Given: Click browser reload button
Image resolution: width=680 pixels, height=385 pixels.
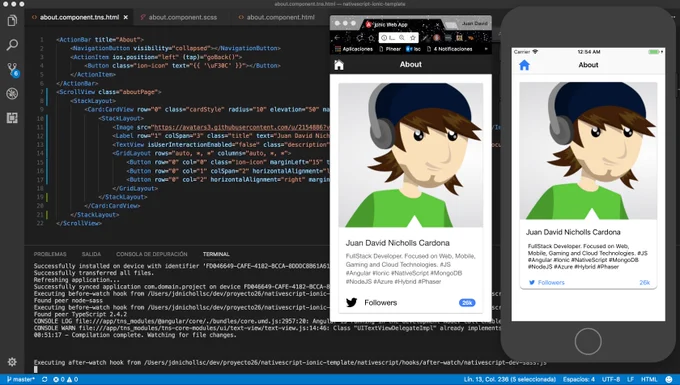Looking at the screenshot, I should pyautogui.click(x=360, y=38).
